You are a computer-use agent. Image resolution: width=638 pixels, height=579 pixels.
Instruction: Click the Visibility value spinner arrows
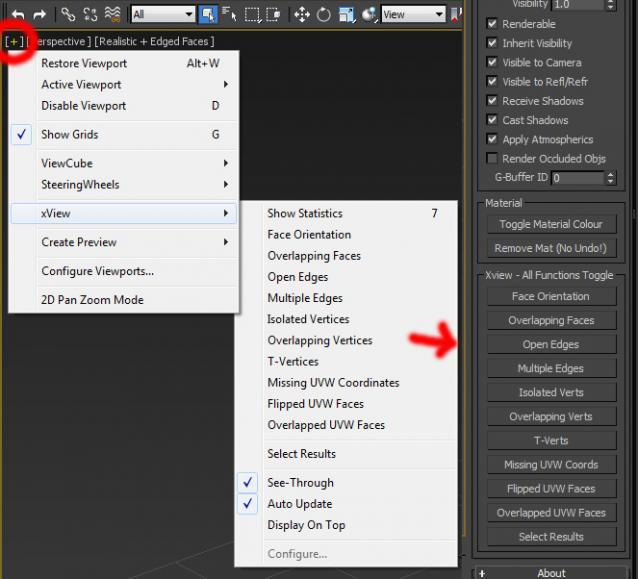click(x=610, y=4)
